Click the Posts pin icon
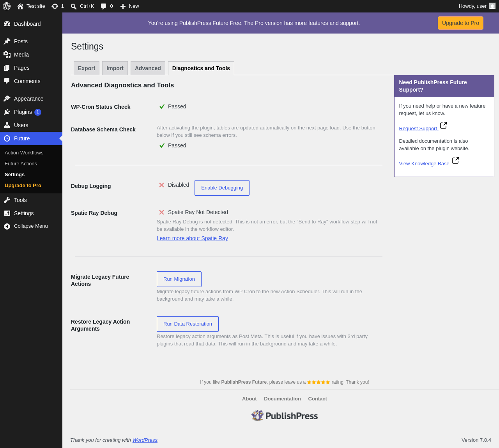 7,41
